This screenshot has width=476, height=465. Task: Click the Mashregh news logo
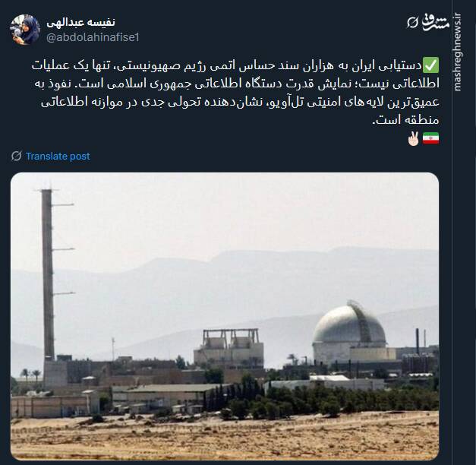coord(435,22)
